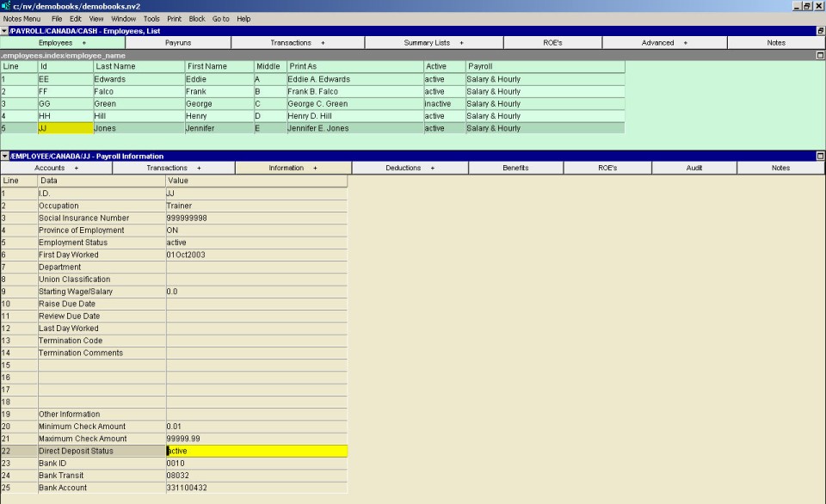Maximize the Payroll Information panel
This screenshot has width=826, height=504.
coord(820,157)
